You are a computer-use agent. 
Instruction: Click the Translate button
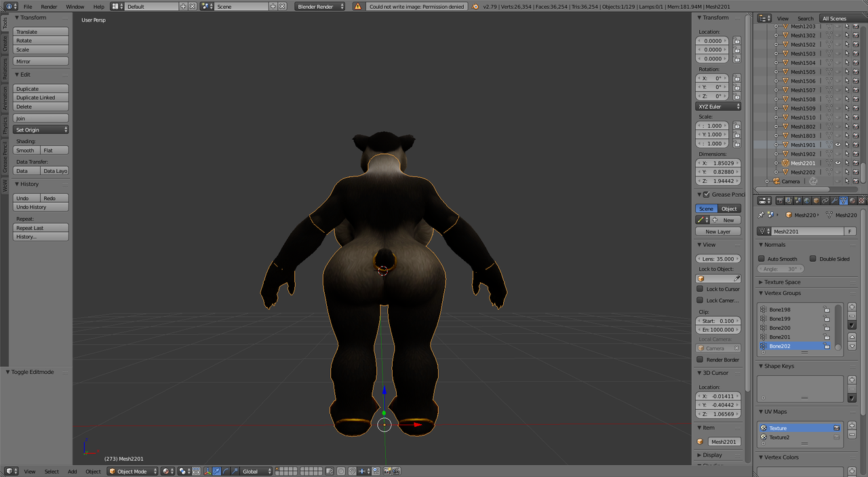coord(41,32)
